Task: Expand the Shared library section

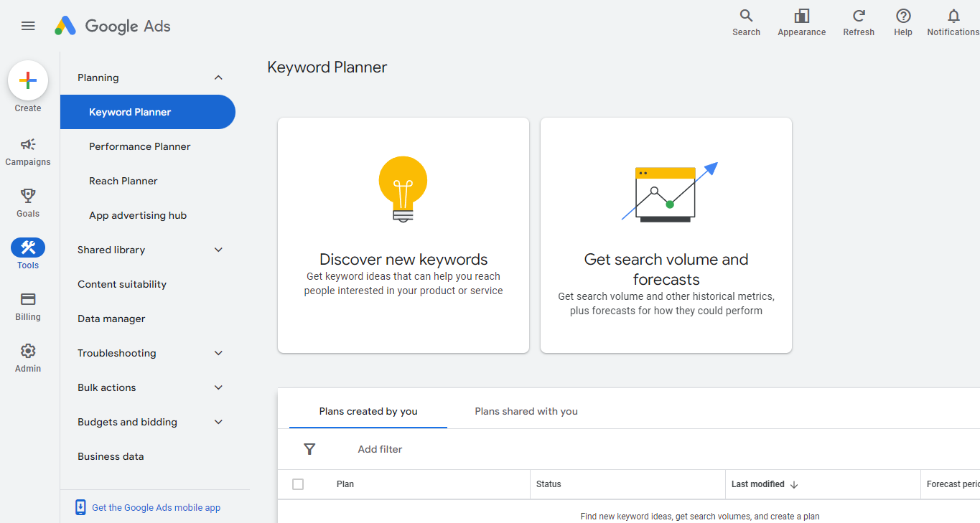Action: click(x=219, y=250)
